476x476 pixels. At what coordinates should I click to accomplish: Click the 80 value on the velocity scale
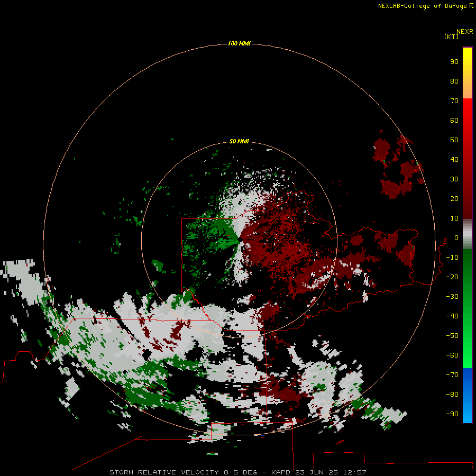pos(454,81)
